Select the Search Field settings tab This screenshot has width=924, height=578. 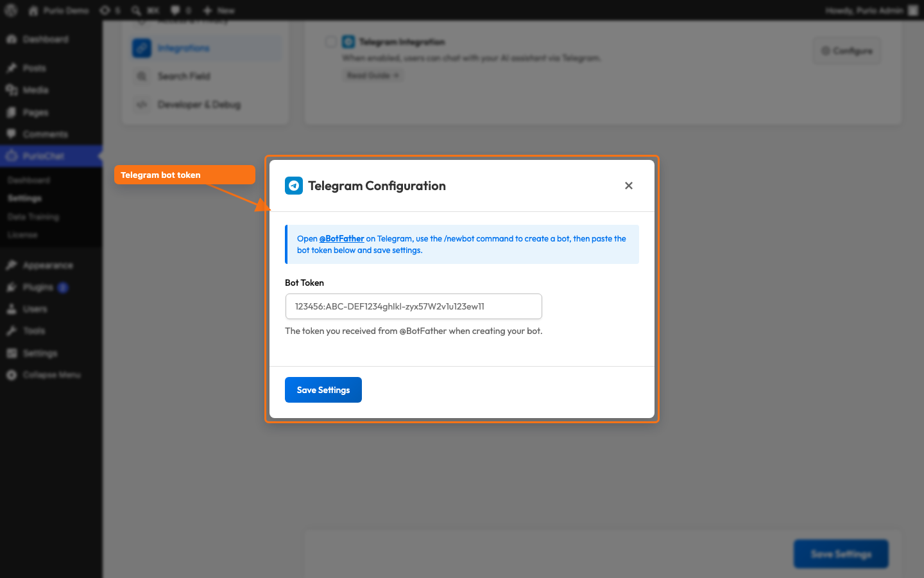pos(205,76)
